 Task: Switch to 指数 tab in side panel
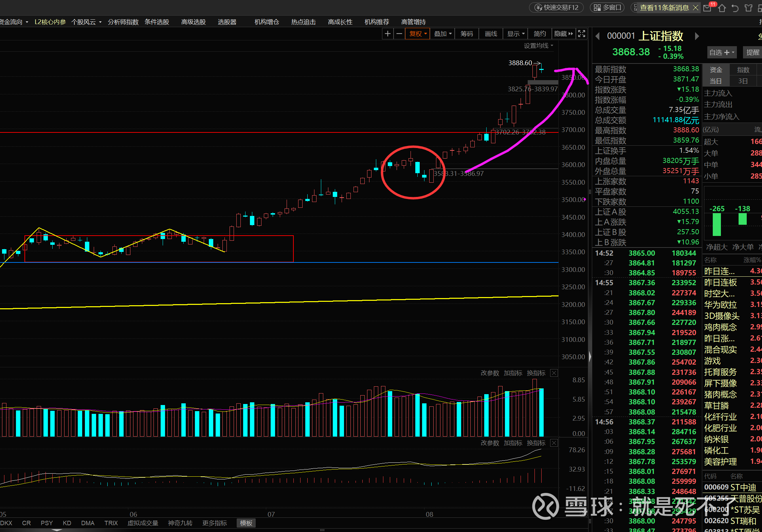click(743, 70)
